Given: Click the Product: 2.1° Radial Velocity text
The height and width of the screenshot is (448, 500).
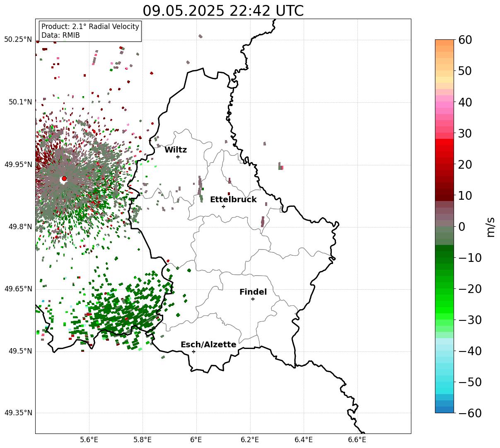Looking at the screenshot, I should point(90,27).
